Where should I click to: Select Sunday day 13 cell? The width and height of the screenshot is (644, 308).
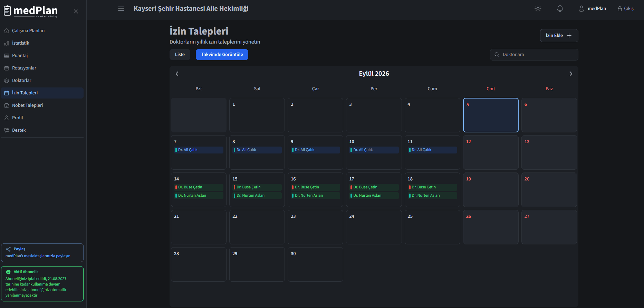tap(549, 152)
